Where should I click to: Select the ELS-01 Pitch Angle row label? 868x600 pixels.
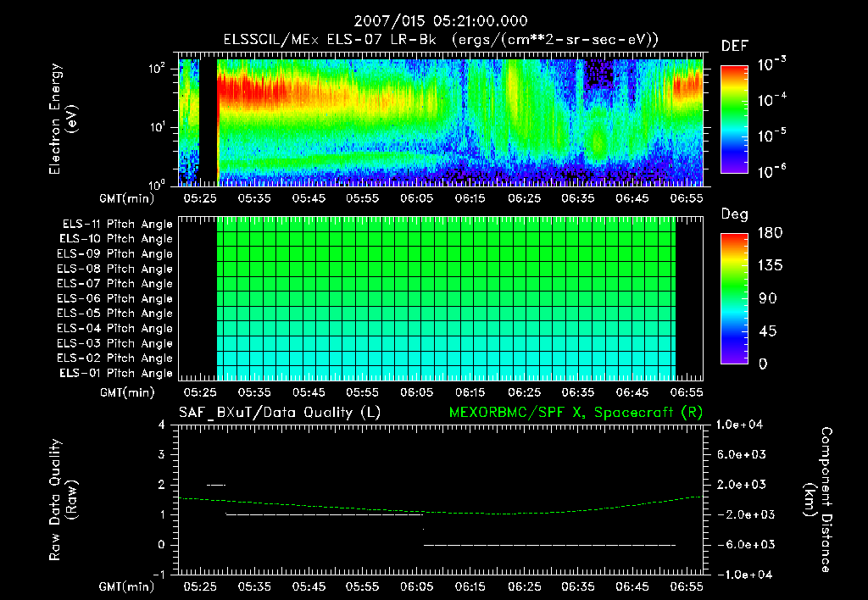point(116,373)
